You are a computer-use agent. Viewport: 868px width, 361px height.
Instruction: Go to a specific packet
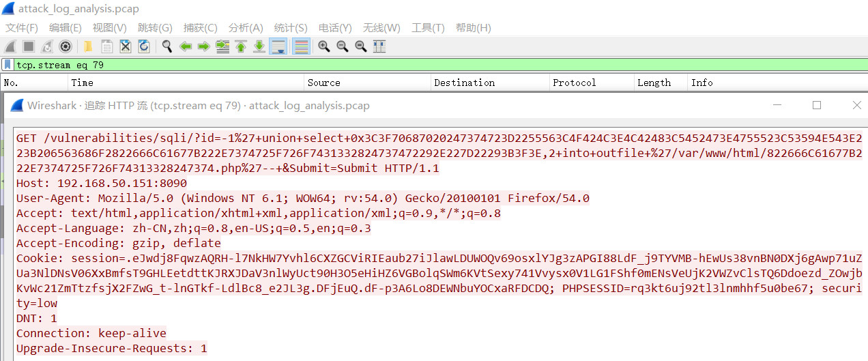click(x=222, y=46)
